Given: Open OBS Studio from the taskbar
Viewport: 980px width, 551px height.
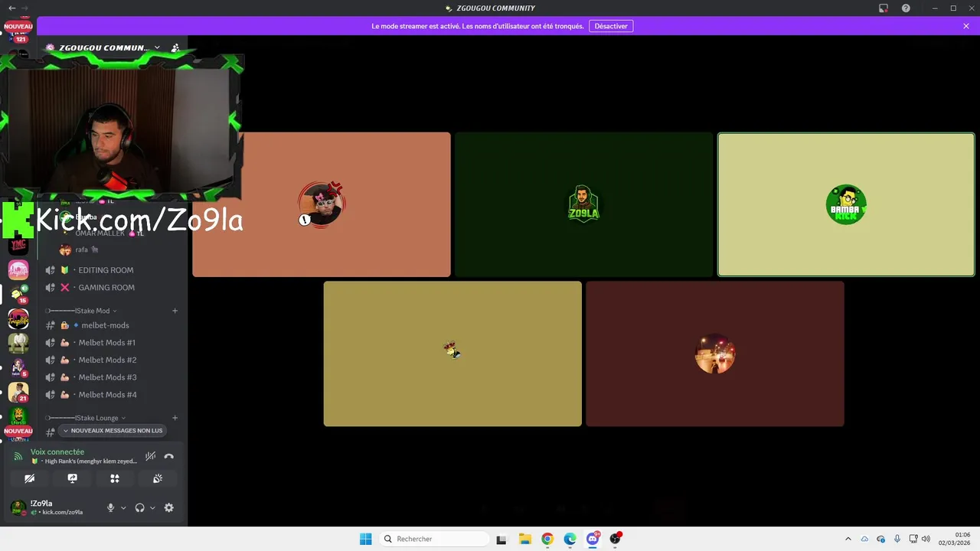Looking at the screenshot, I should click(x=615, y=539).
